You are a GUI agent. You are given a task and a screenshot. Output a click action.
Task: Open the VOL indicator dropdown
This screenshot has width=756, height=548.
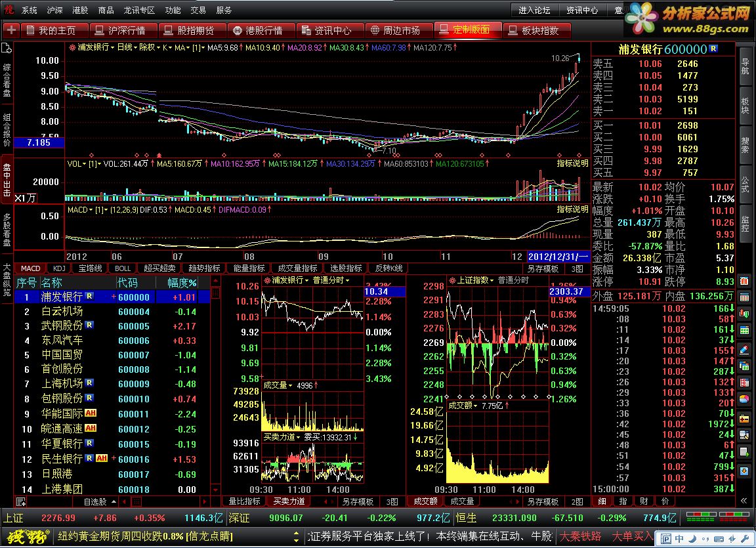(x=77, y=164)
